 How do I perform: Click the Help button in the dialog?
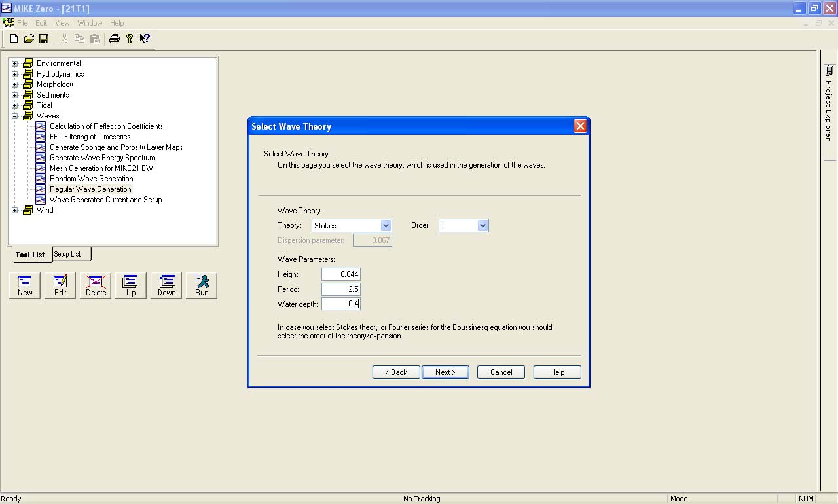557,372
